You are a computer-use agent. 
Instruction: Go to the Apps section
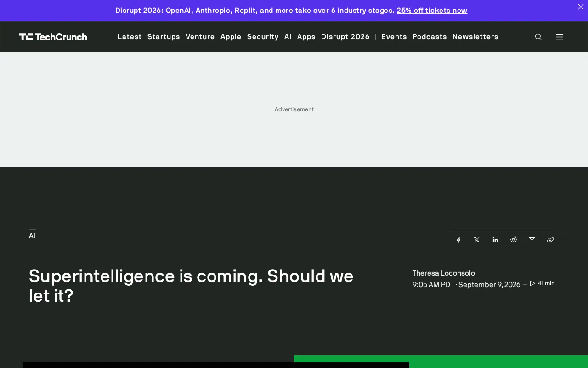coord(306,37)
